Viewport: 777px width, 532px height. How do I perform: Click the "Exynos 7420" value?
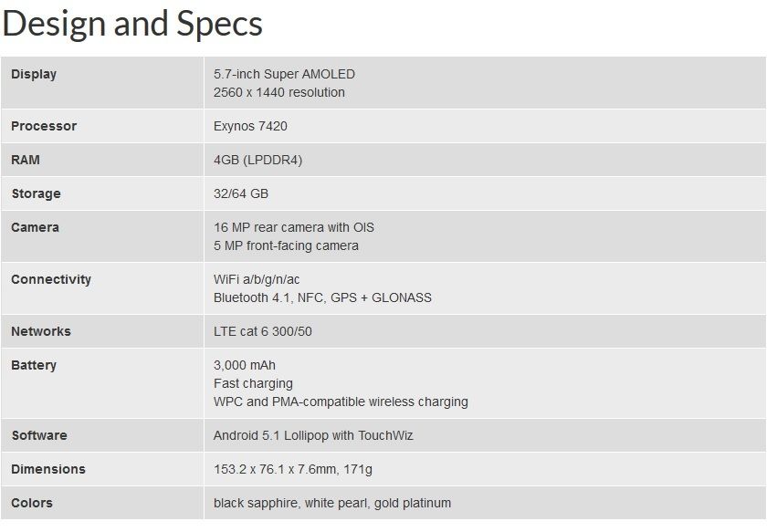250,126
